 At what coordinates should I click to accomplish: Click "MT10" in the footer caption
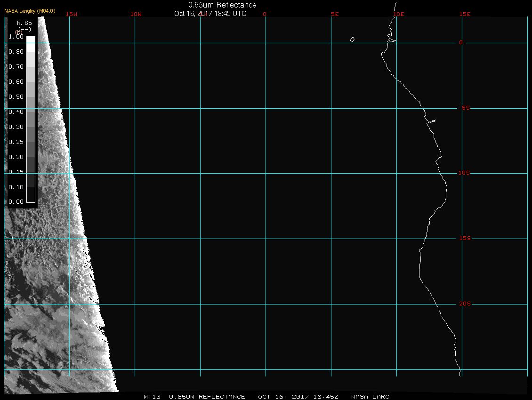click(x=153, y=397)
